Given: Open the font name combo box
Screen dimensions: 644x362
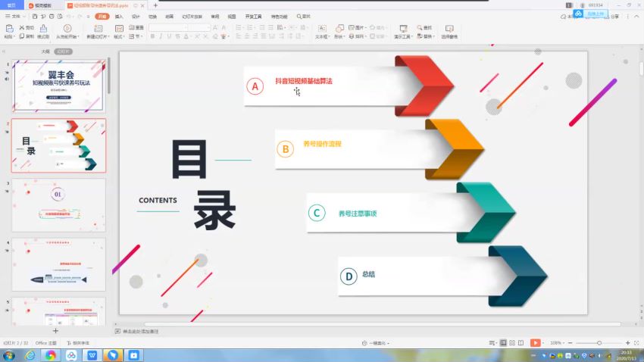Looking at the screenshot, I should pos(168,27).
